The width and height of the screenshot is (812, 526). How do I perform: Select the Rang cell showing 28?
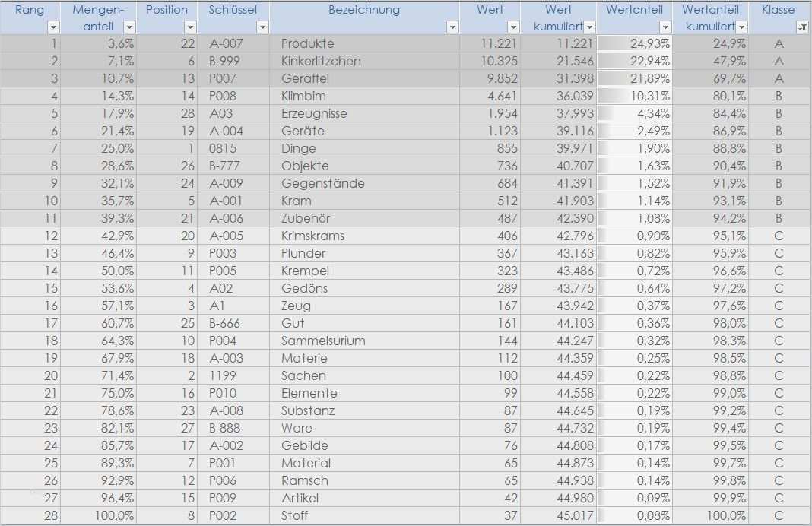30,515
